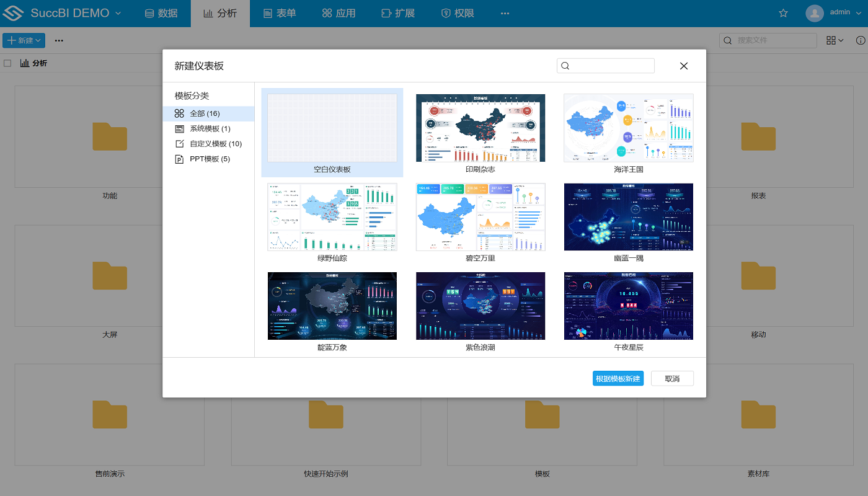Click the SuccBI logo icon
The image size is (868, 496).
(x=14, y=13)
